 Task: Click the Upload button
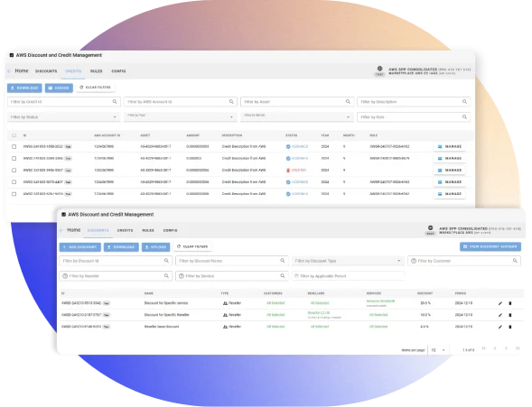[155, 247]
